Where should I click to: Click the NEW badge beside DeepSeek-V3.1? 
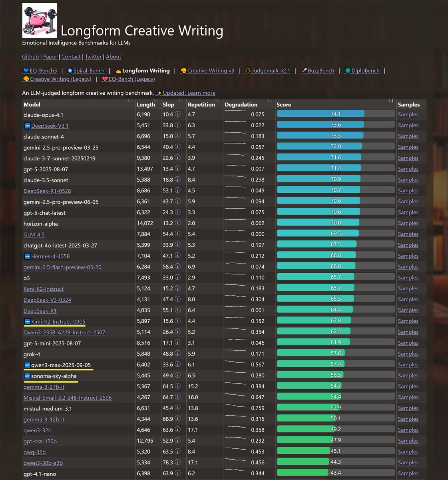pyautogui.click(x=27, y=126)
